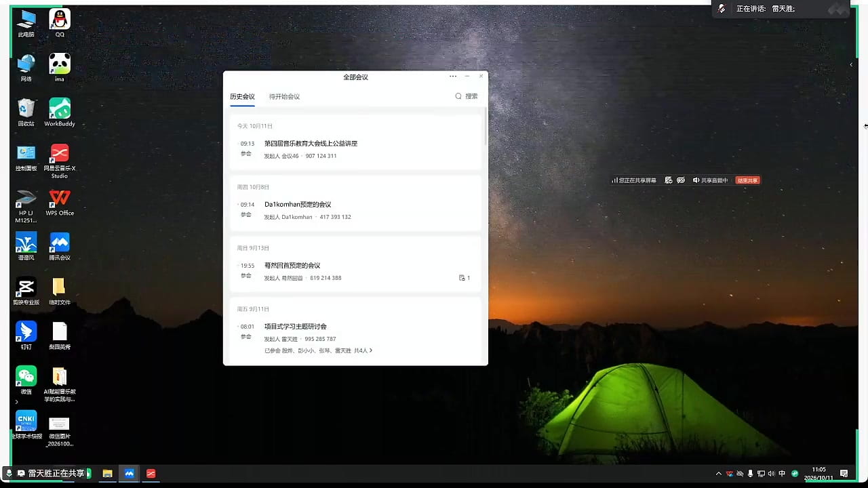Click meeting number 995 285 787
Viewport: 868px width, 488px height.
click(320, 339)
